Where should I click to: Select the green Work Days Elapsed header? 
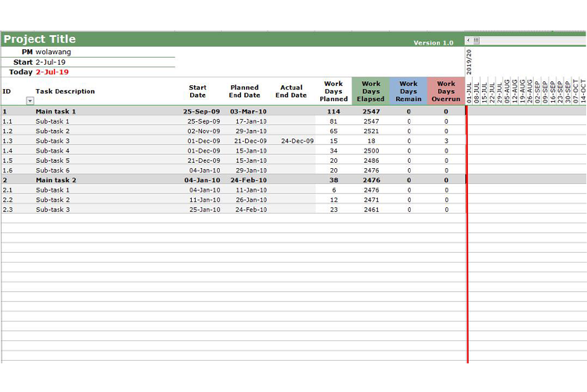(x=370, y=92)
